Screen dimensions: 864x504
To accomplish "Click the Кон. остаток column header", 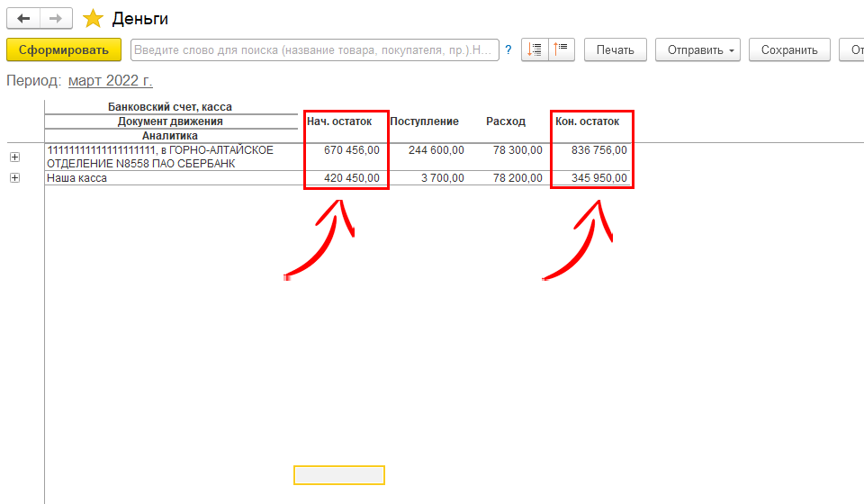I will tap(587, 121).
